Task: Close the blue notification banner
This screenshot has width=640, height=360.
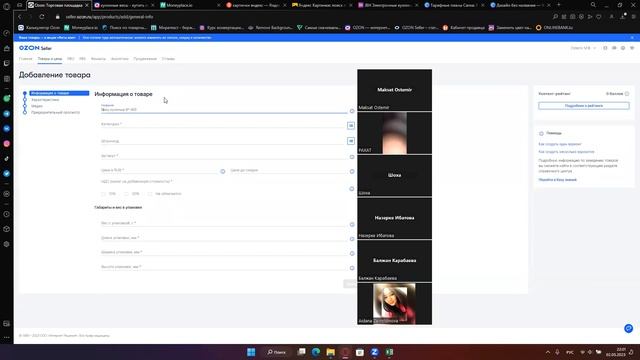Action: [632, 38]
